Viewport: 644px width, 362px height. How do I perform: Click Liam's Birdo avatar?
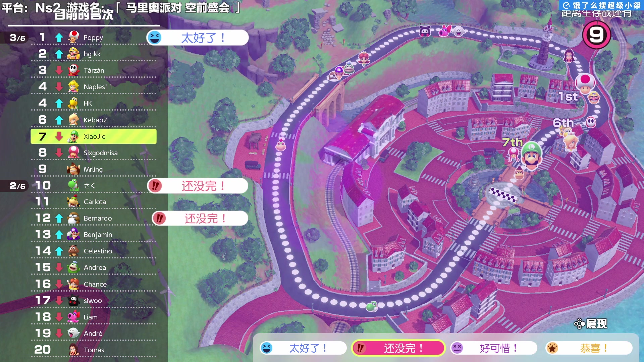73,317
